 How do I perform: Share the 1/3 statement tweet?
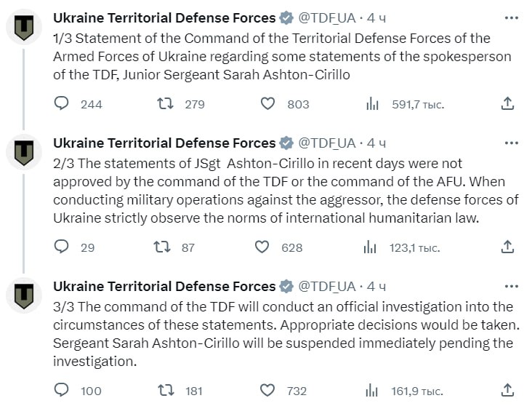click(x=508, y=104)
